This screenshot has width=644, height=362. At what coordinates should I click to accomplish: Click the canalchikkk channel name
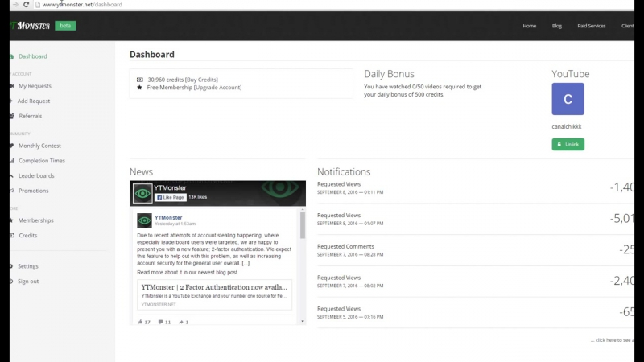click(567, 127)
